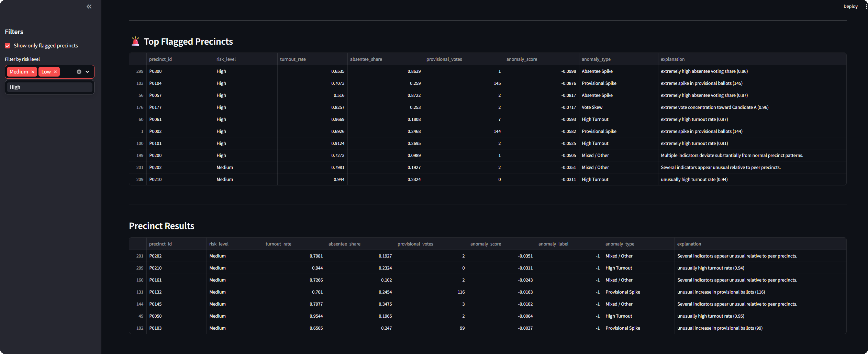Sort Top Flagged Precincts by turnout_rate header
Screen dimensions: 868x354
coord(312,59)
